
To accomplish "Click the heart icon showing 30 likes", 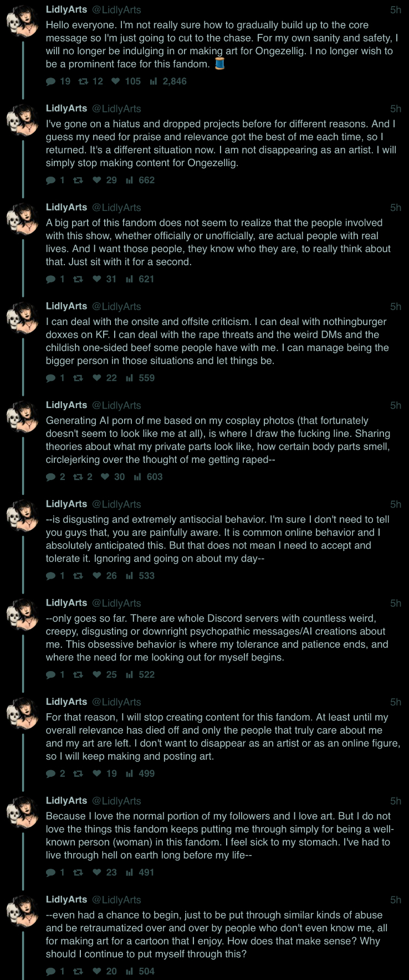I will (x=105, y=477).
